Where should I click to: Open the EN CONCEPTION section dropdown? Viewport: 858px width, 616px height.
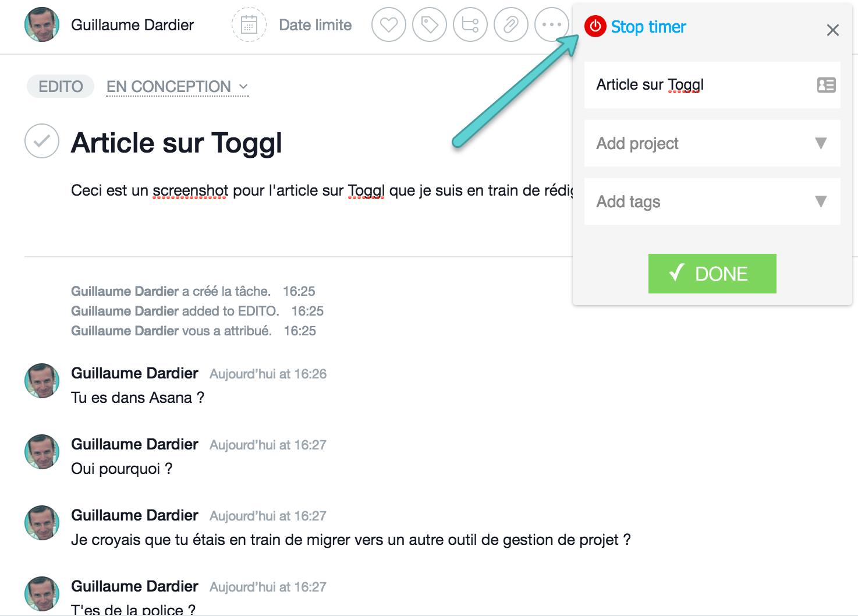point(178,87)
